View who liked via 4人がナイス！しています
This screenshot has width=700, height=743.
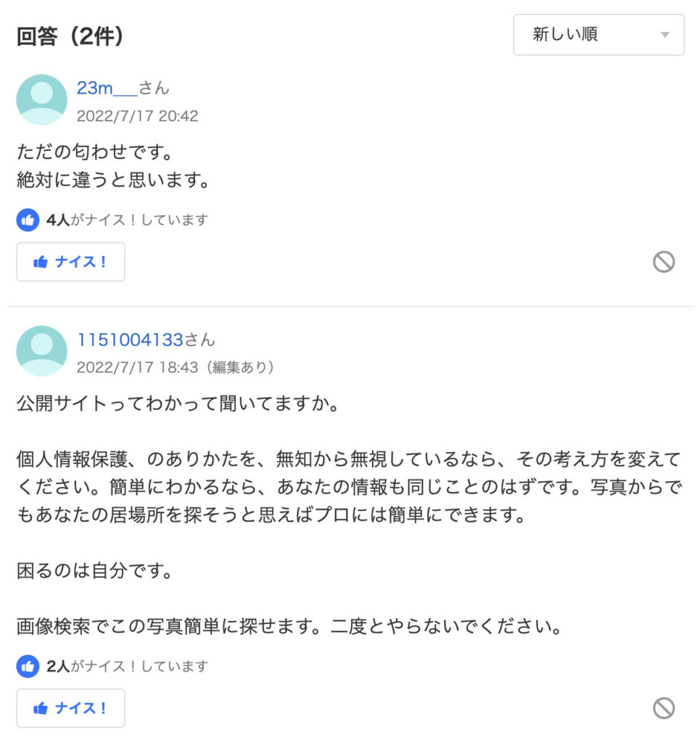pos(128,220)
